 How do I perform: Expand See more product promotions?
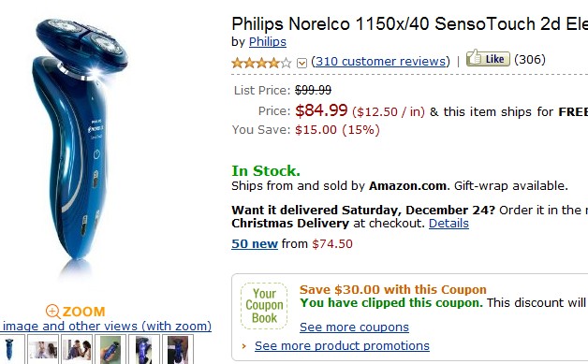[x=342, y=345]
